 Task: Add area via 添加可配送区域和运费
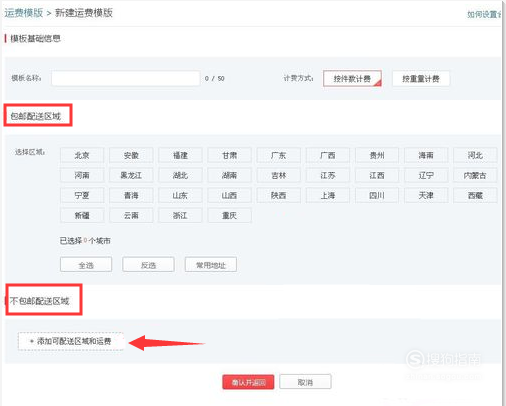(x=71, y=341)
